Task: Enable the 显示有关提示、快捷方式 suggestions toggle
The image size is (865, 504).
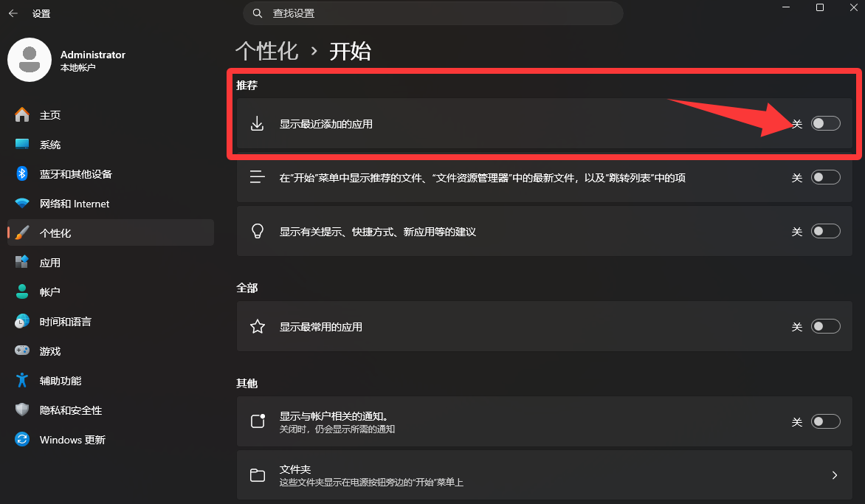Action: coord(825,232)
